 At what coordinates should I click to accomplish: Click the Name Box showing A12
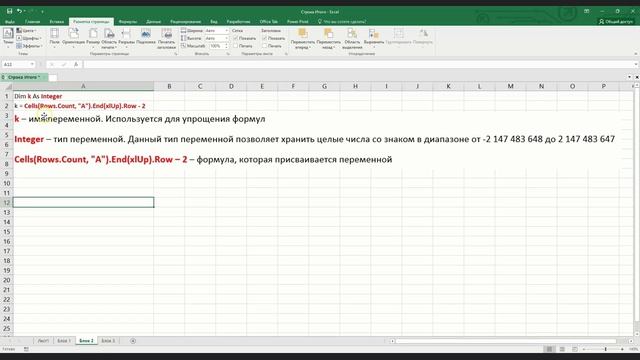pos(16,64)
